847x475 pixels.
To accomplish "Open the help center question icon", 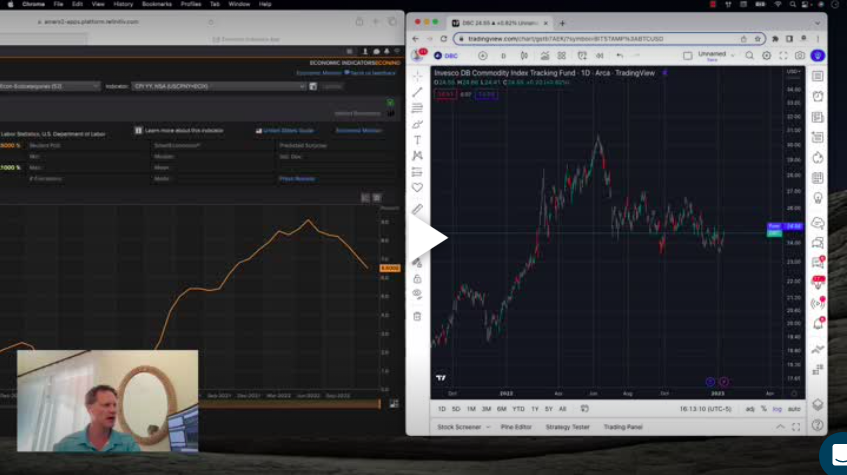I will [817, 425].
